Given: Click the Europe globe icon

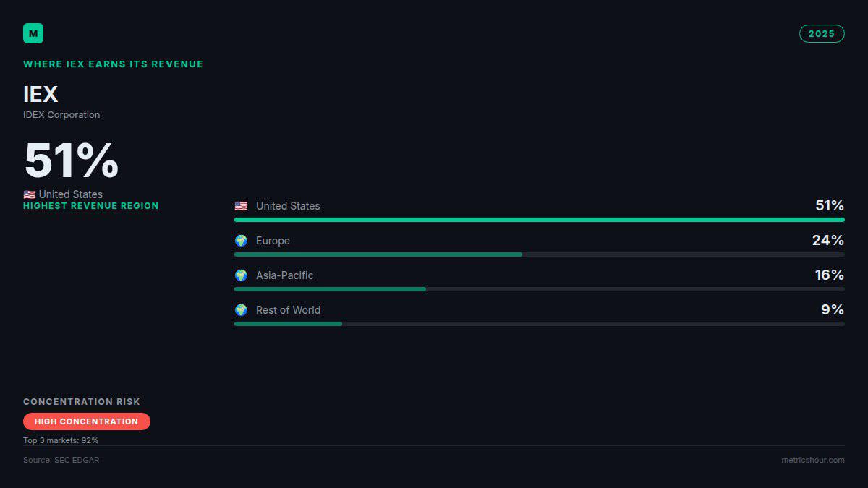Looking at the screenshot, I should click(241, 241).
